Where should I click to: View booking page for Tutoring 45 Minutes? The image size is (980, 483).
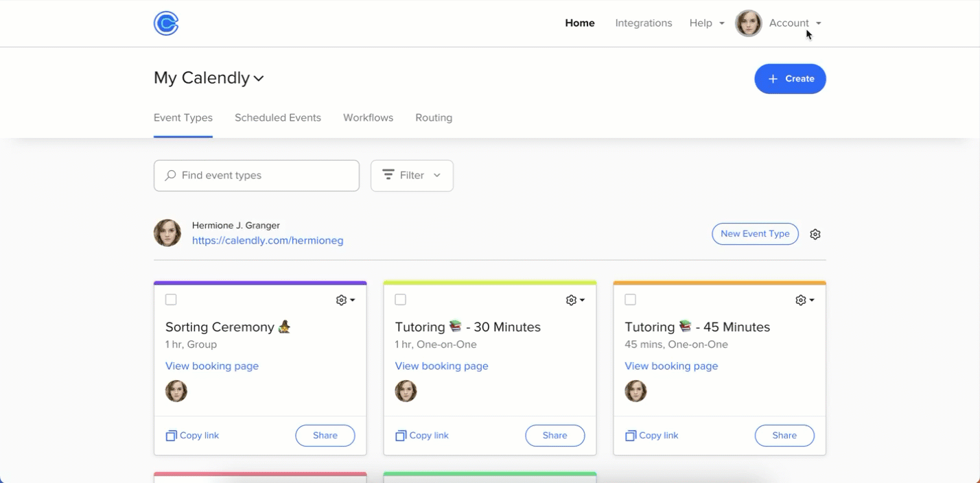point(671,366)
